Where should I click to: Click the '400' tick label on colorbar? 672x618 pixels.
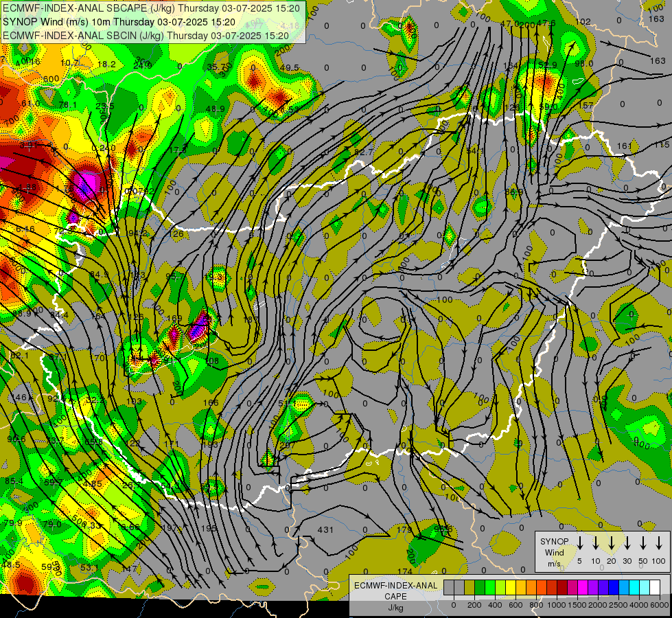coord(495,605)
